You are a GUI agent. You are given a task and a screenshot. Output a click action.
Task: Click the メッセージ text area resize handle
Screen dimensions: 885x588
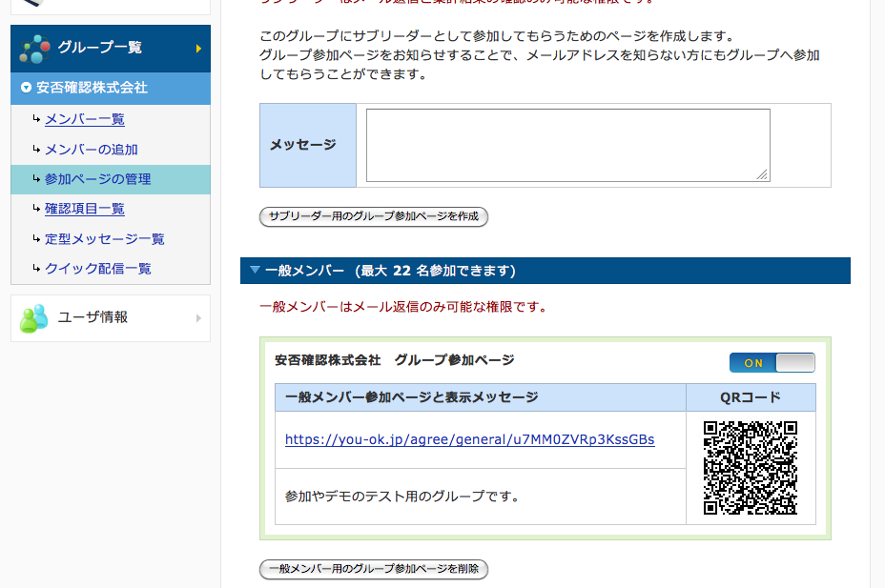click(x=763, y=174)
